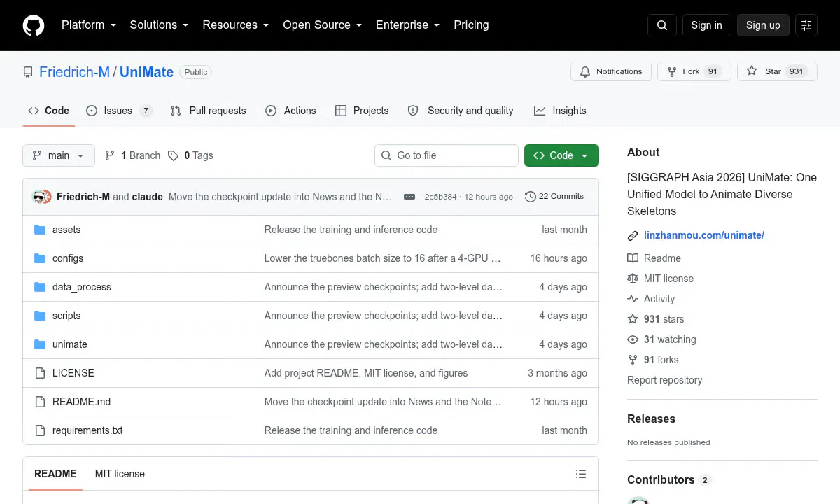Screen dimensions: 840x504
Task: Expand the Platform menu
Action: [88, 25]
